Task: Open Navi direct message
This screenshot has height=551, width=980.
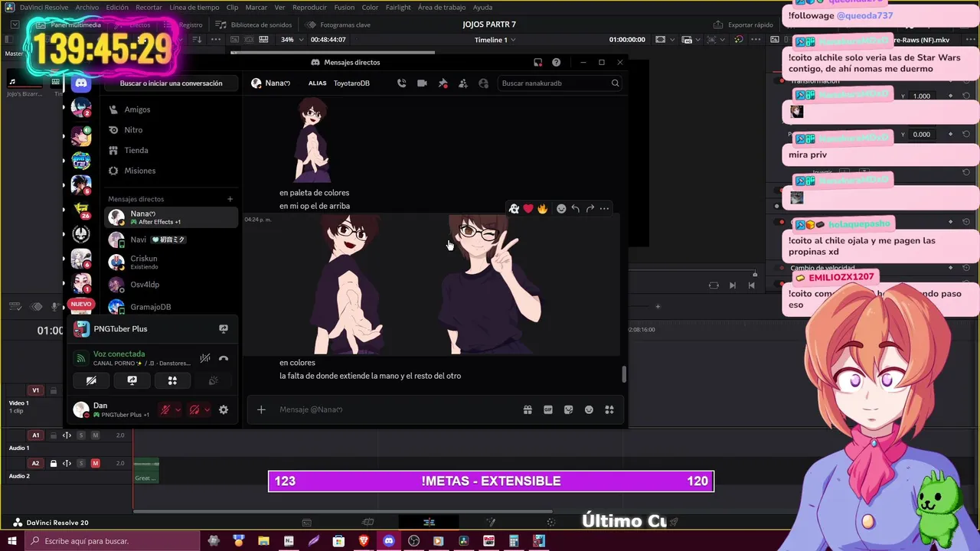Action: 171,240
